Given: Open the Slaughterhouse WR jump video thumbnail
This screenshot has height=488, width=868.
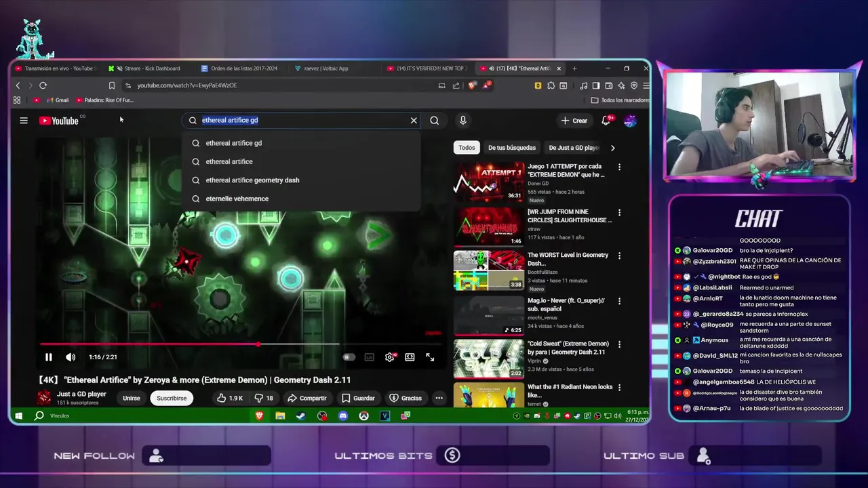Looking at the screenshot, I should (x=489, y=226).
